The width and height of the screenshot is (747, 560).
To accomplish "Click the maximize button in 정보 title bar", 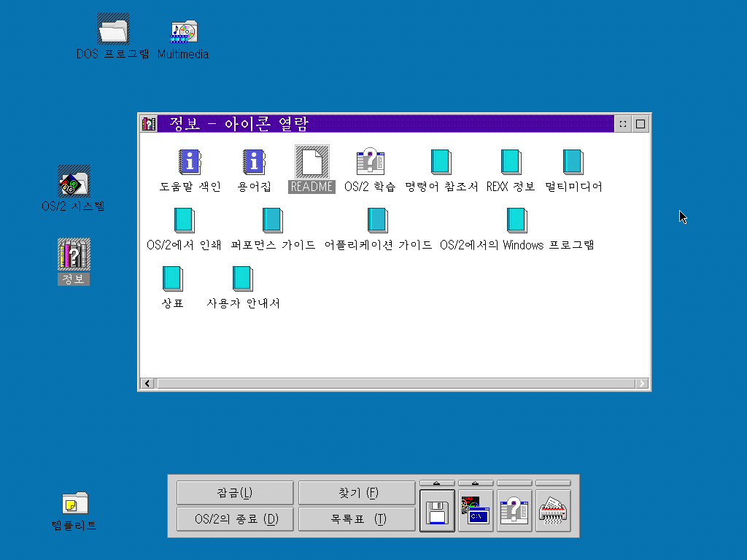I will (640, 124).
